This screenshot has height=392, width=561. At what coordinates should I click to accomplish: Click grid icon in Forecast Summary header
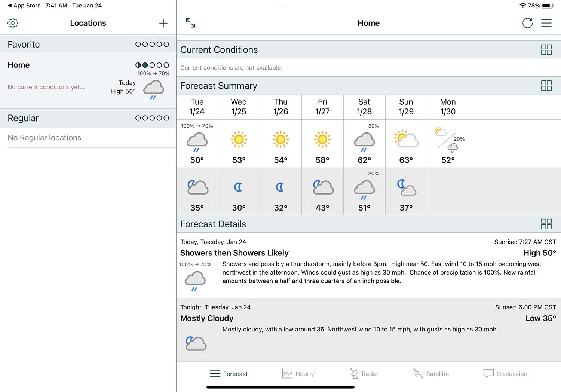[x=546, y=86]
